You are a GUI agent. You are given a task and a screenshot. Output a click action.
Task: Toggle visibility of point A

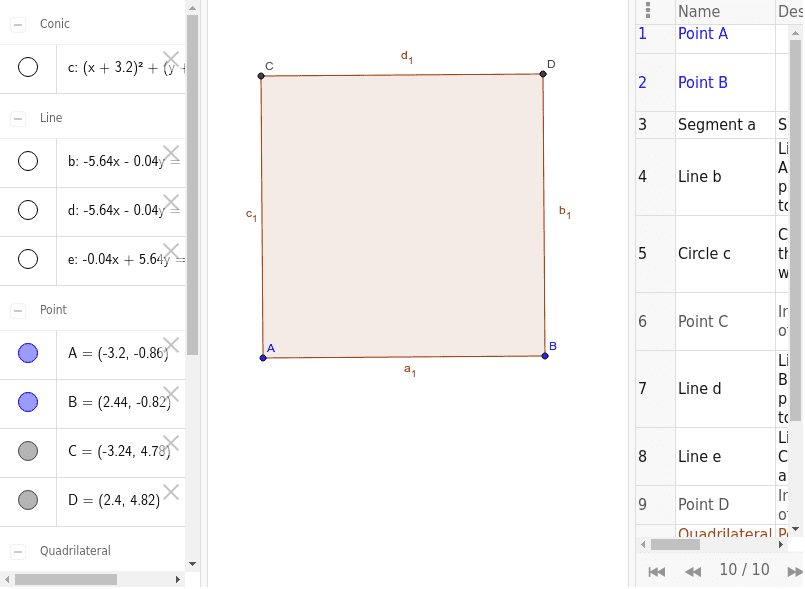[28, 353]
